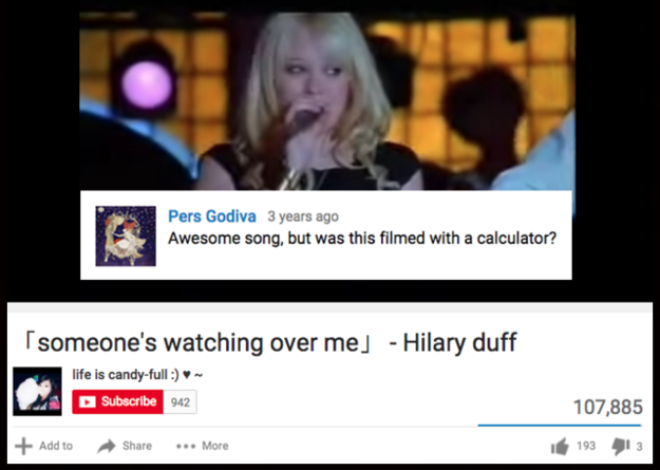Click the singer video frame image
Image resolution: width=660 pixels, height=470 pixels.
click(327, 101)
